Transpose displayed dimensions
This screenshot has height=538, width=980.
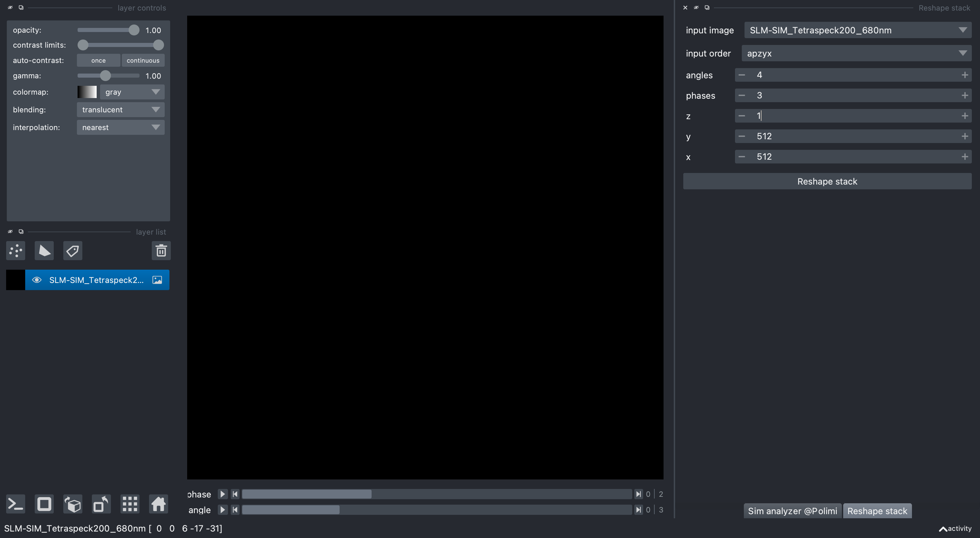coord(101,504)
